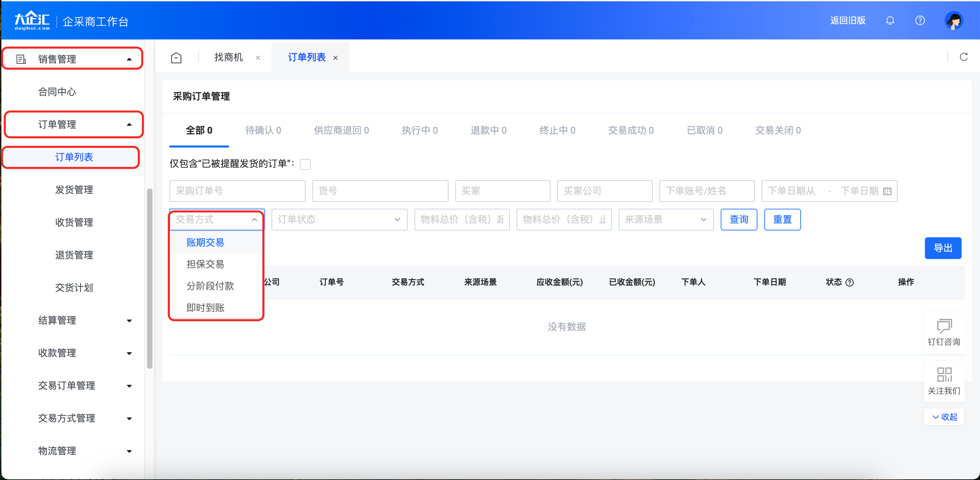Close the 找商机 tab
This screenshot has height=480, width=980.
(258, 58)
